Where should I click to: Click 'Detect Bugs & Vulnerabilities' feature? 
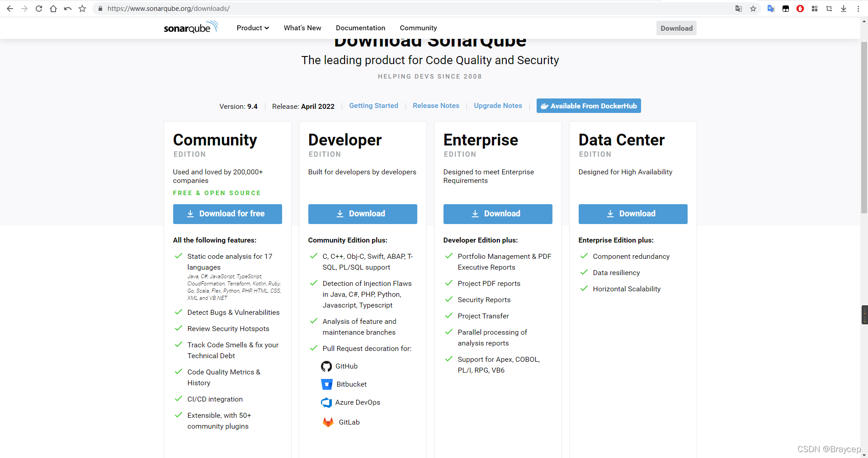[x=233, y=313]
